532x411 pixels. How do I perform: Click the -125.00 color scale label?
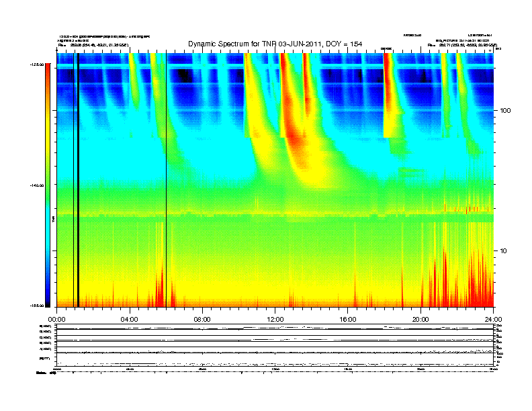click(36, 64)
